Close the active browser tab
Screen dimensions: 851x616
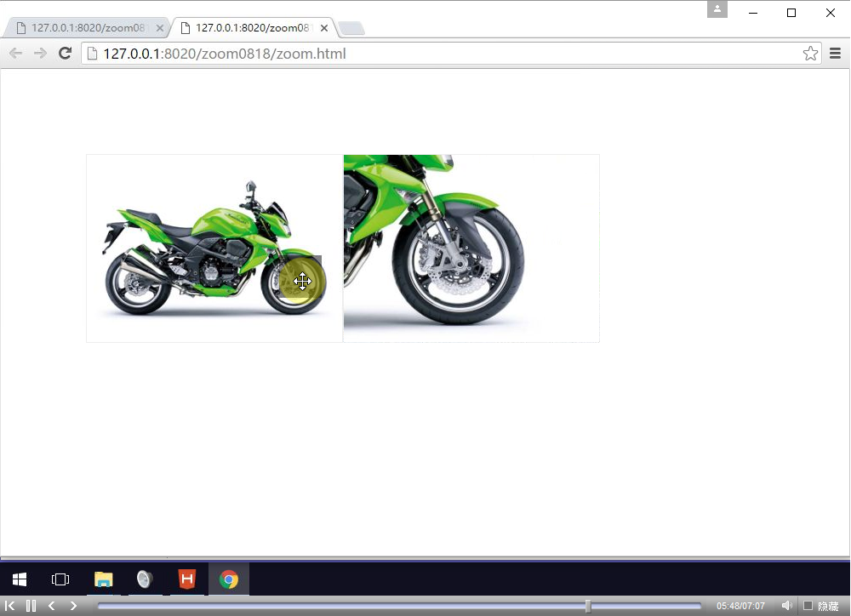pos(324,28)
